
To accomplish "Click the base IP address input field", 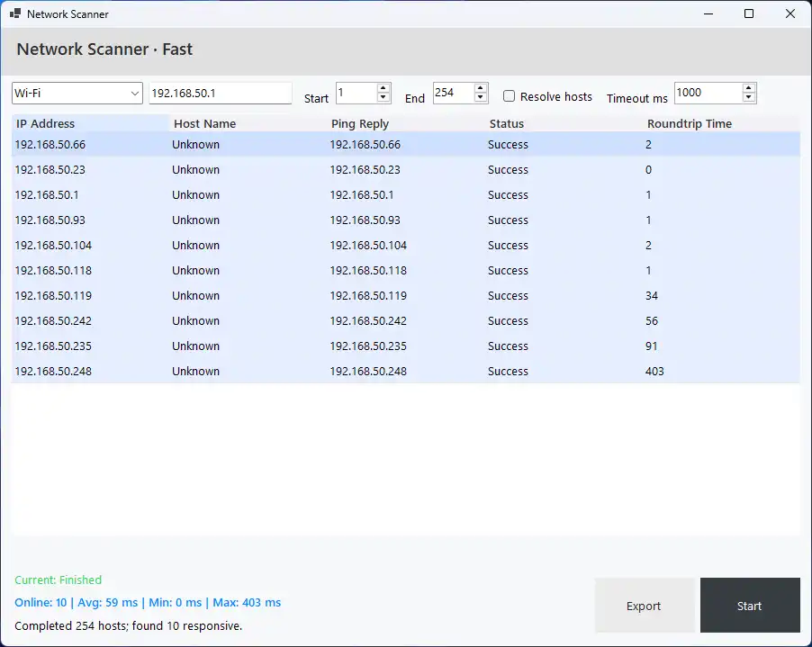I will 220,93.
